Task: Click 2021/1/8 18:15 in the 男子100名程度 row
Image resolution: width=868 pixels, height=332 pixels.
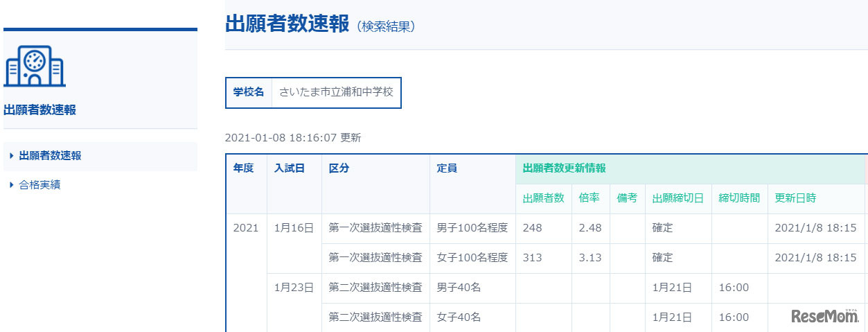Action: [815, 228]
